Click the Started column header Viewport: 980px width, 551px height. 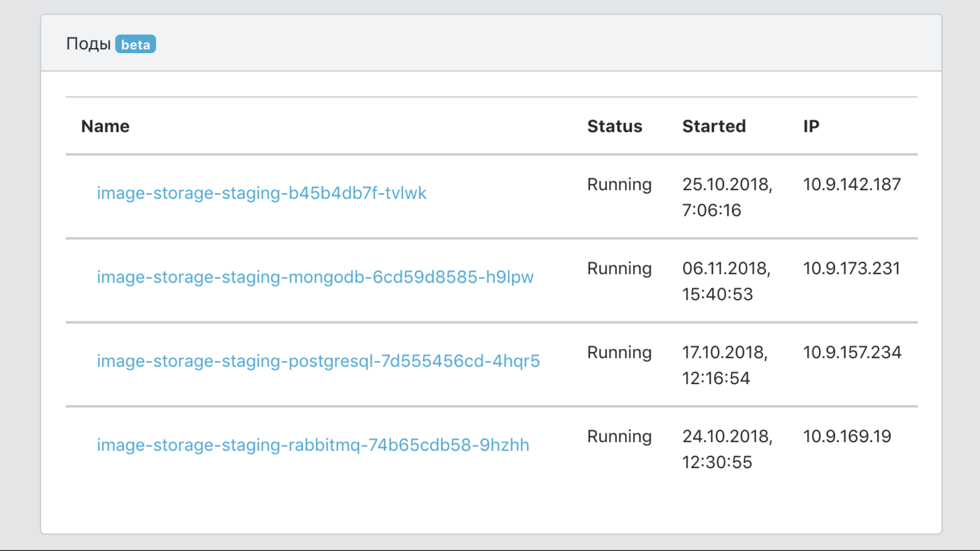click(x=714, y=126)
